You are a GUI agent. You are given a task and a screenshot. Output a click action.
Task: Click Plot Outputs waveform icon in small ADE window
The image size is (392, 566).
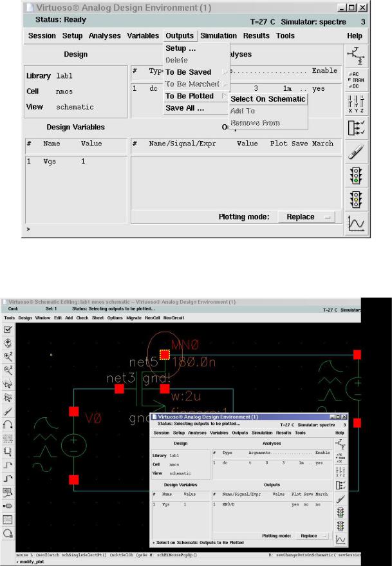tap(340, 540)
